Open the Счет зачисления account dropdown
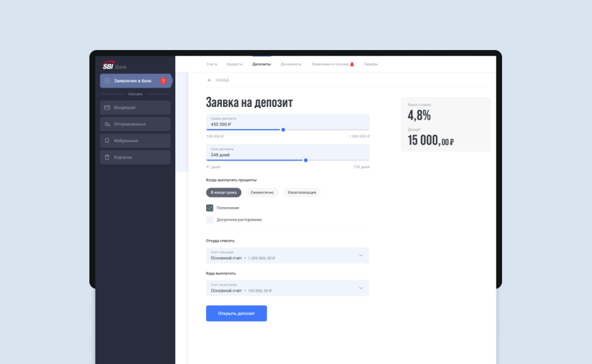Screen dimensions: 592x364 tap(288, 288)
